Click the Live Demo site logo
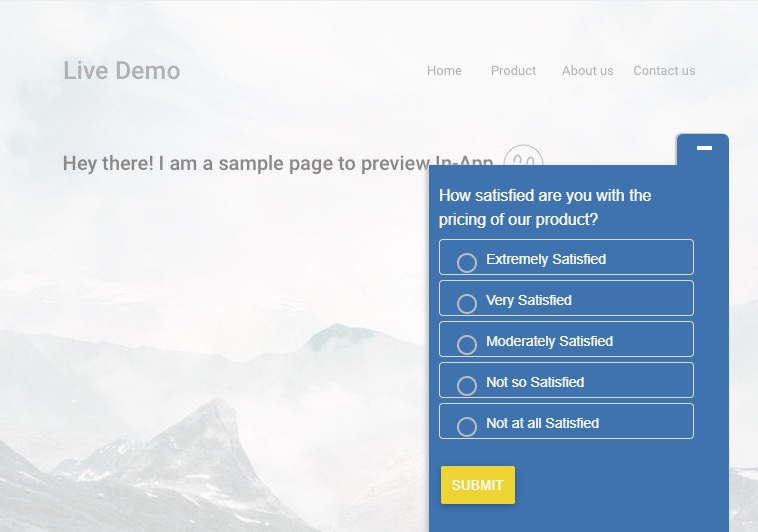 pyautogui.click(x=121, y=71)
